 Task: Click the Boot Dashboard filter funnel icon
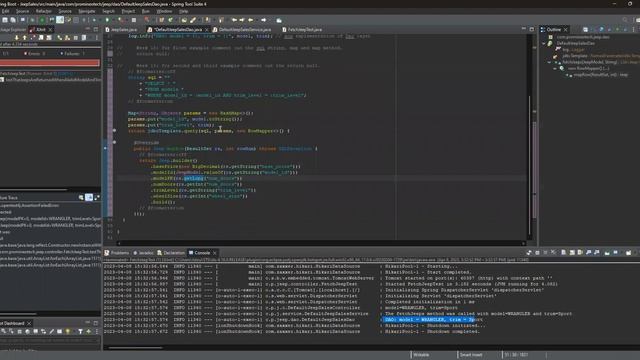pos(80,331)
